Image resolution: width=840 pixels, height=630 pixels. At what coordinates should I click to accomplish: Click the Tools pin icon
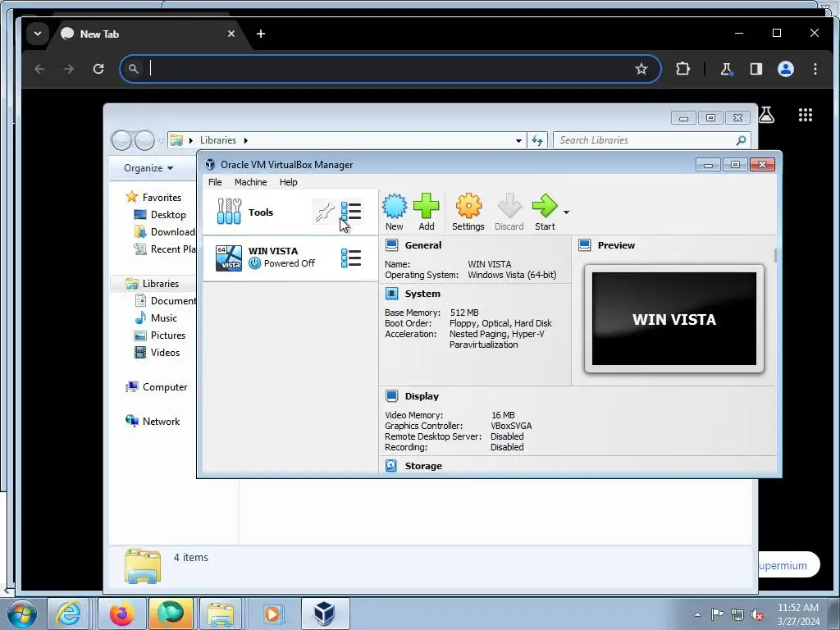click(x=325, y=212)
